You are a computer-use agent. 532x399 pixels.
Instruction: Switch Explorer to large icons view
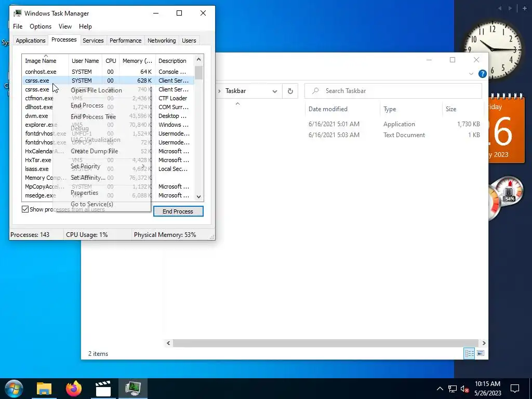(x=481, y=353)
